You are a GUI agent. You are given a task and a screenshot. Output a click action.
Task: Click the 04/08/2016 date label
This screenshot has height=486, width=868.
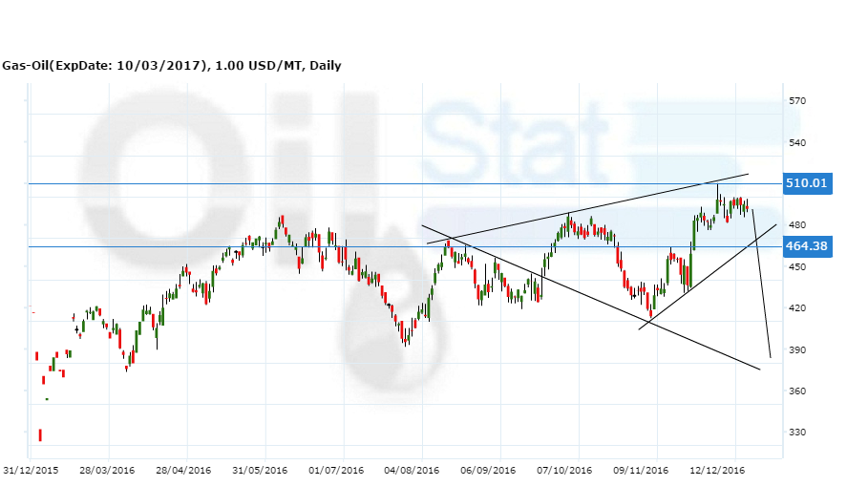click(413, 471)
